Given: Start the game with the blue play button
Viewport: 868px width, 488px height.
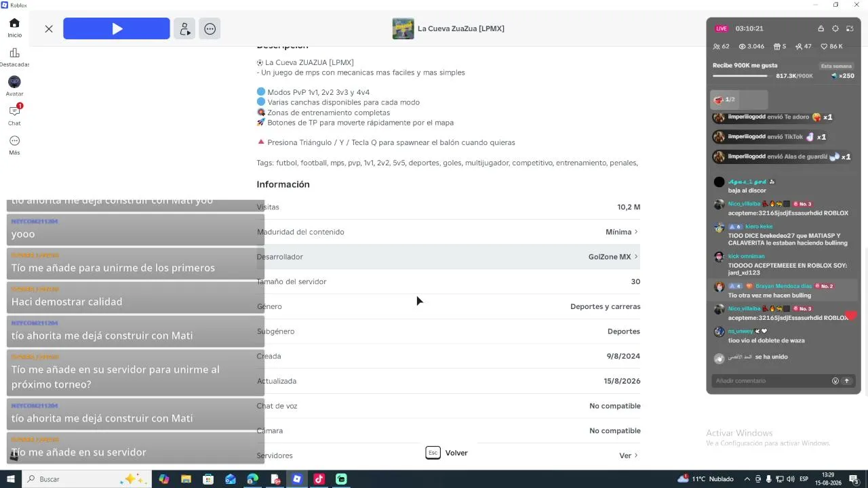Looking at the screenshot, I should click(x=117, y=28).
